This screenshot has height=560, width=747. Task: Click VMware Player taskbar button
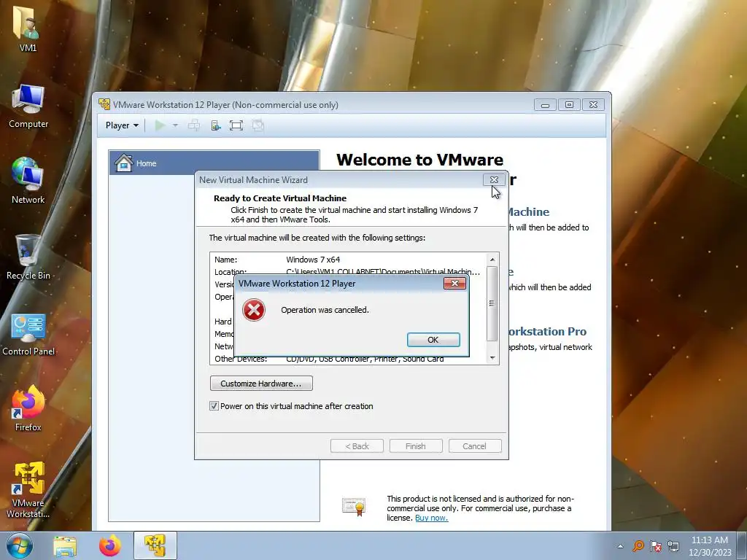click(x=155, y=545)
